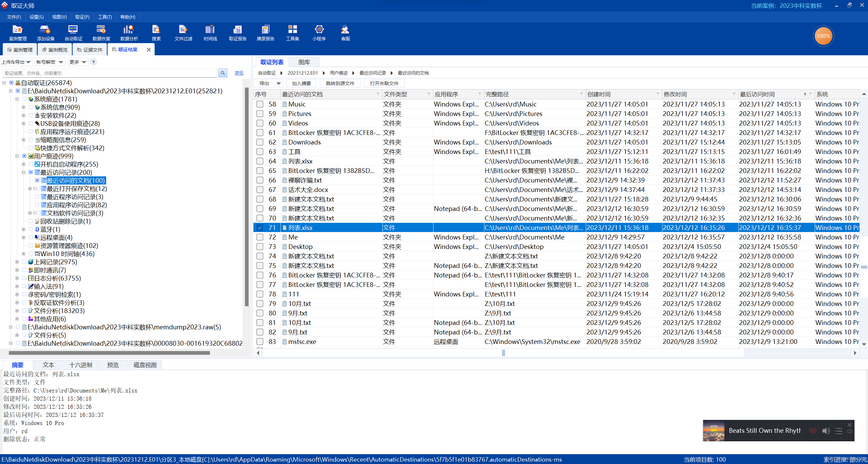The image size is (868, 464).
Task: Click the search magnifier button
Action: [223, 73]
